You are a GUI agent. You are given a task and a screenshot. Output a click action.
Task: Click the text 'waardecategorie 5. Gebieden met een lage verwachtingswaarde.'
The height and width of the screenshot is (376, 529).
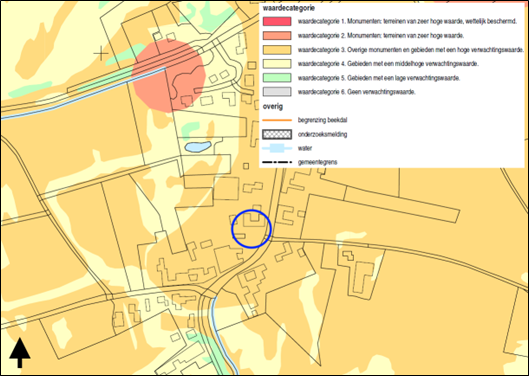point(379,78)
